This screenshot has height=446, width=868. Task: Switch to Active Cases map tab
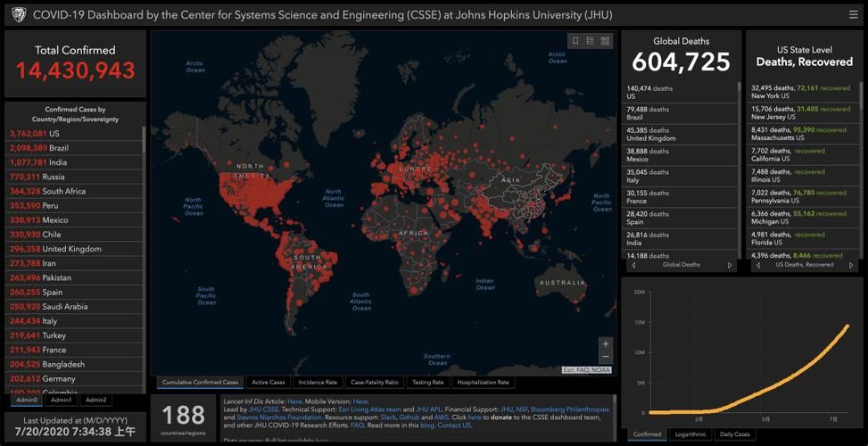269,383
